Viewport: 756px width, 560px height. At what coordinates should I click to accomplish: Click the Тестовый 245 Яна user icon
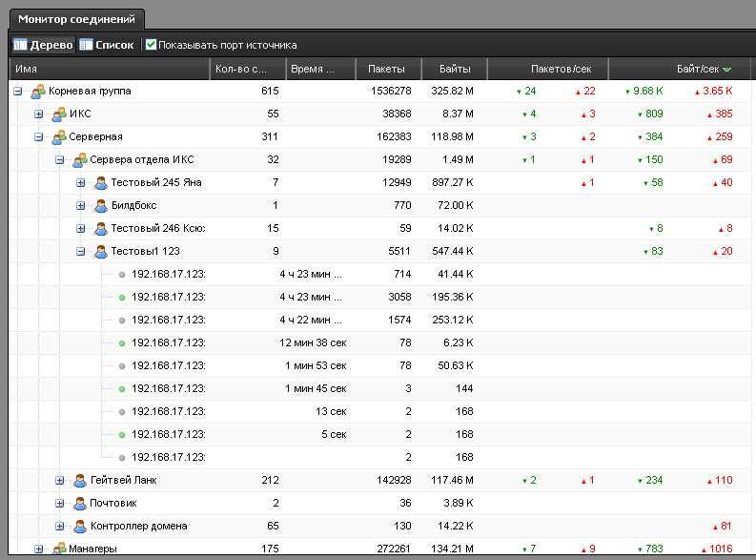pyautogui.click(x=101, y=183)
